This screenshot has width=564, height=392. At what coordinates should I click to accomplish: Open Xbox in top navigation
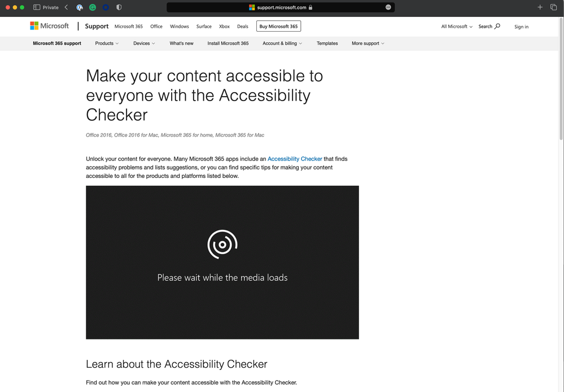point(224,27)
